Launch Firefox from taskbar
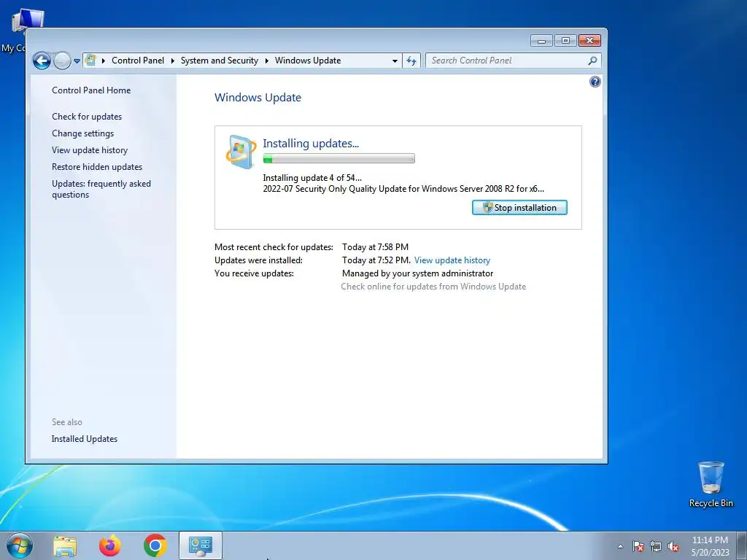747x560 pixels. (x=110, y=545)
